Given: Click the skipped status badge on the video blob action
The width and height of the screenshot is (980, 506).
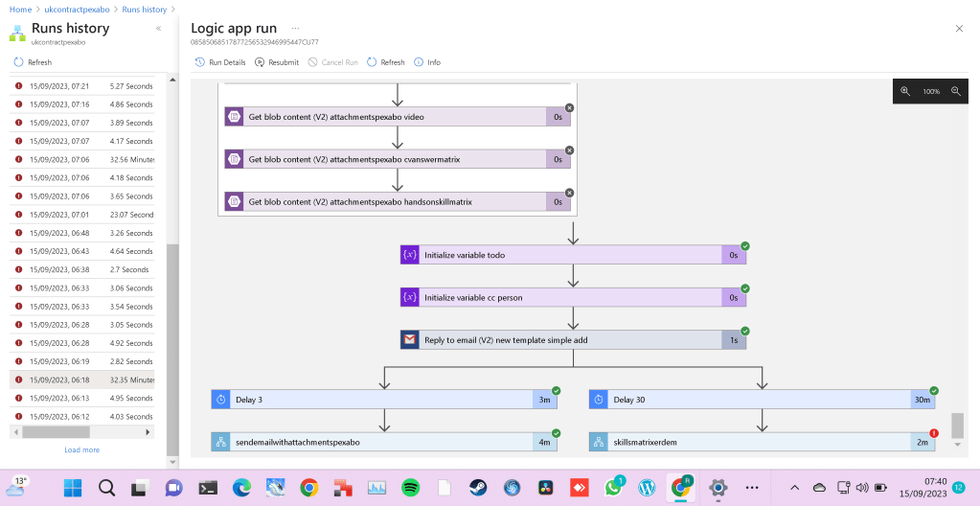Looking at the screenshot, I should [x=569, y=107].
